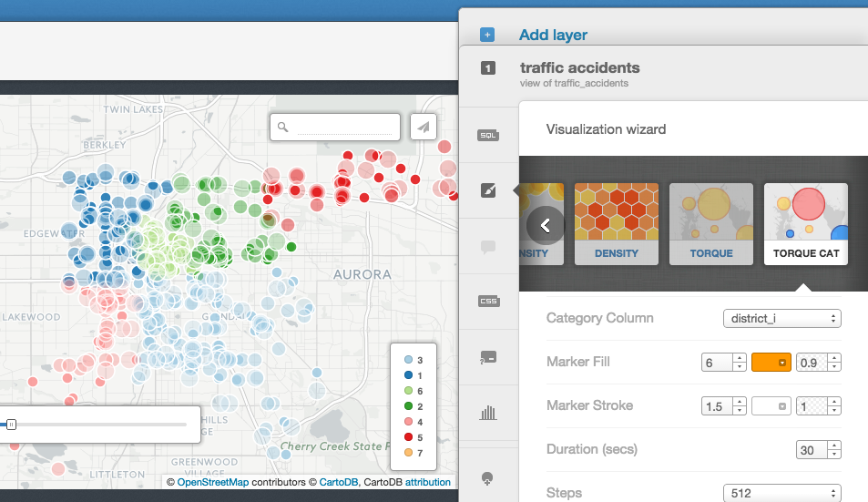Click the orange Marker Fill color swatch

point(771,363)
